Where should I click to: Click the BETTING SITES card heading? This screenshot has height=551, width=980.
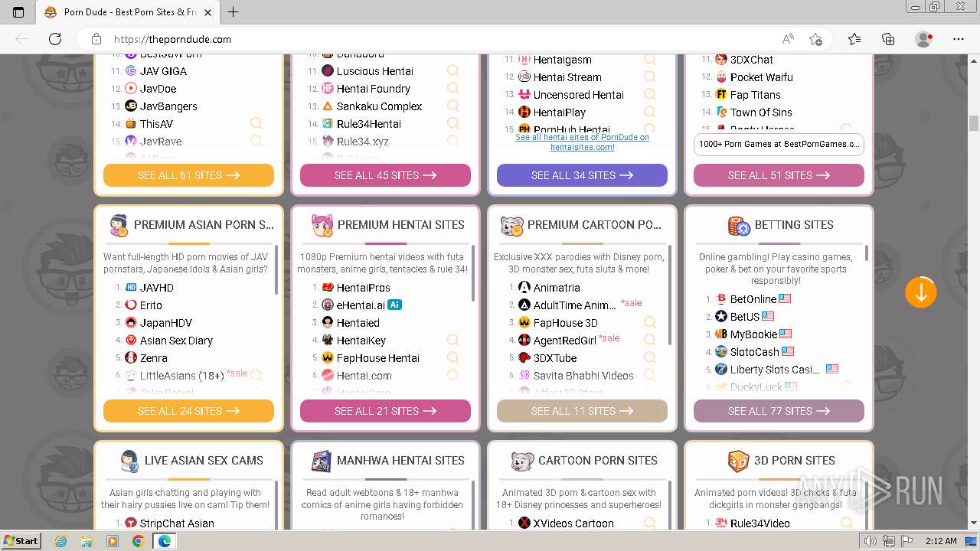[794, 225]
